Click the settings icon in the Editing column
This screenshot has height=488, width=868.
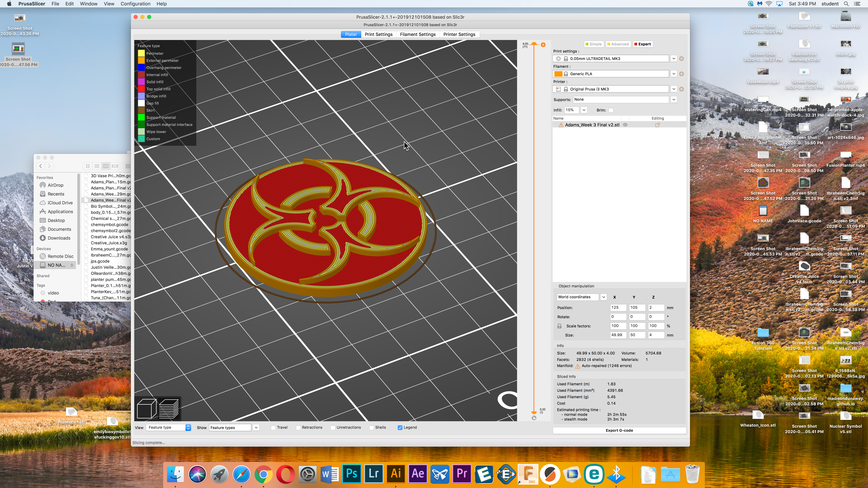coord(657,125)
